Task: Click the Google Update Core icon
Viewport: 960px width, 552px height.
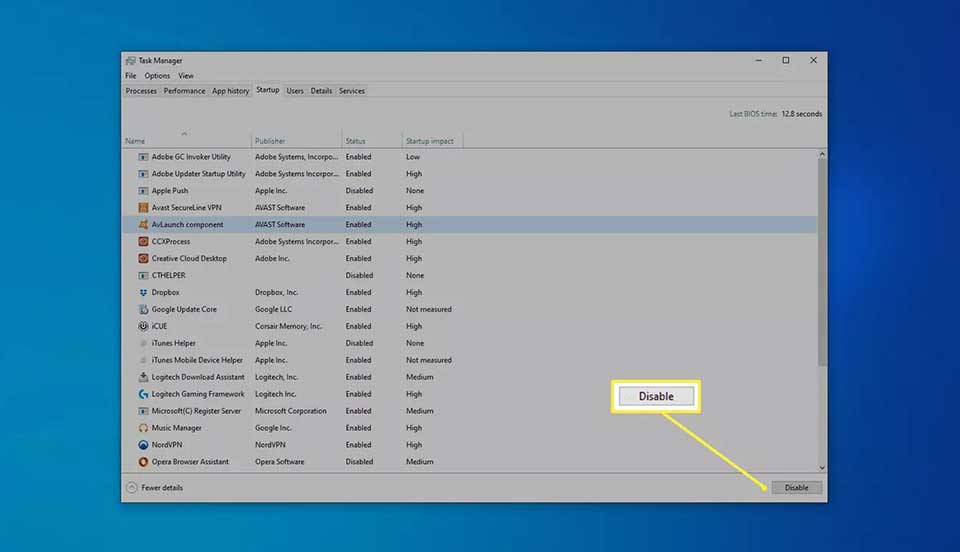Action: tap(143, 309)
